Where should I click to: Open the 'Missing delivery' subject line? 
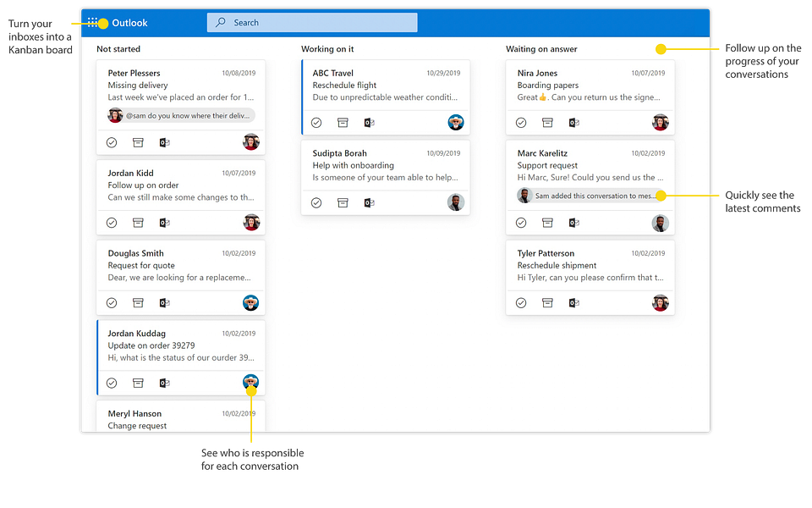click(138, 85)
